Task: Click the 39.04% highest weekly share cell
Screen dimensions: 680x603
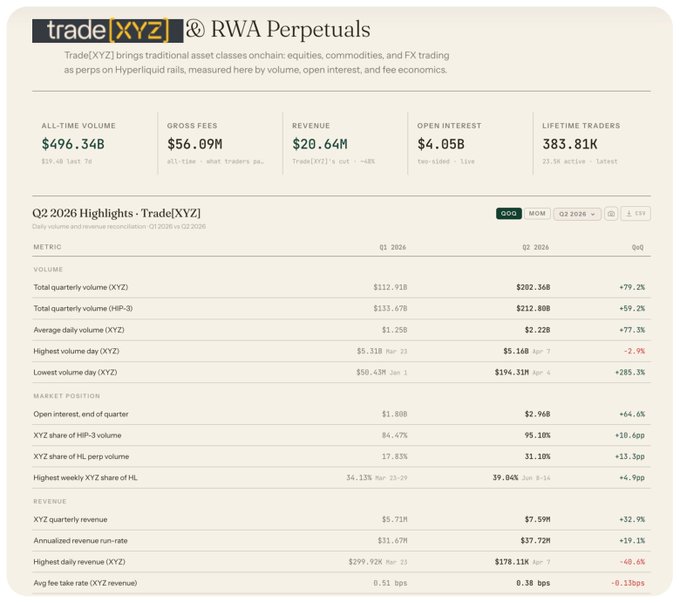Action: click(505, 478)
